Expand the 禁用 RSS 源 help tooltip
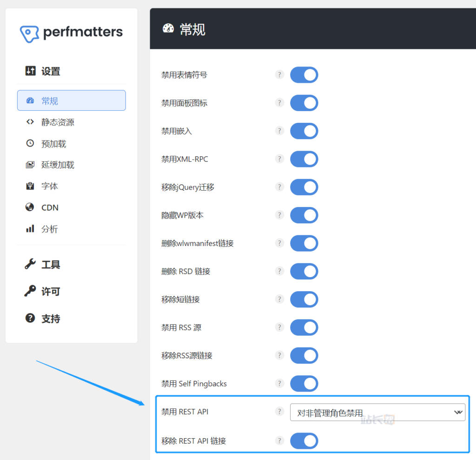The width and height of the screenshot is (476, 460). coord(279,327)
